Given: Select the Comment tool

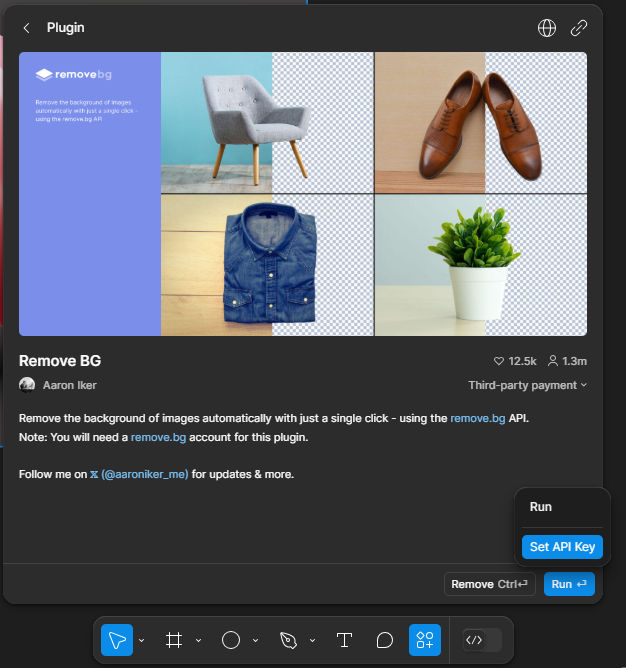Looking at the screenshot, I should [384, 640].
